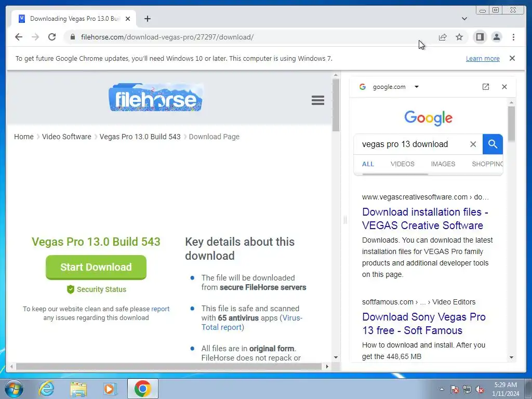Open the volume tray icon
The height and width of the screenshot is (399, 532).
[x=480, y=389]
